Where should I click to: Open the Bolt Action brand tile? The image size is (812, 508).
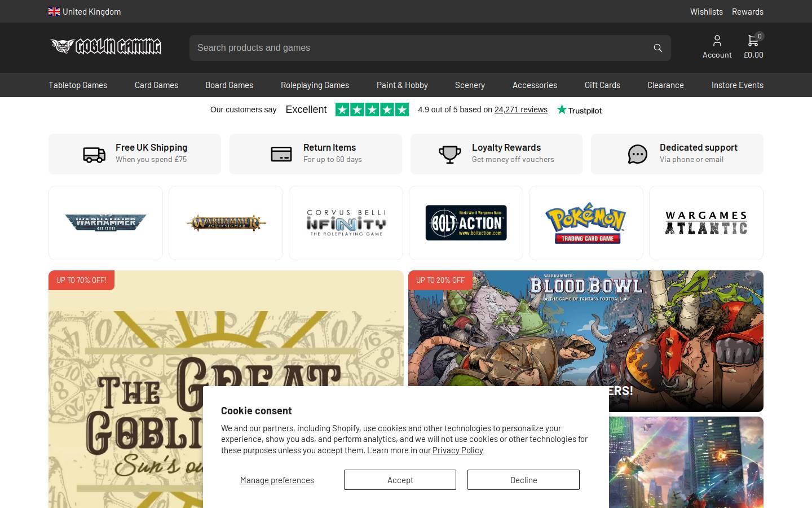point(466,223)
